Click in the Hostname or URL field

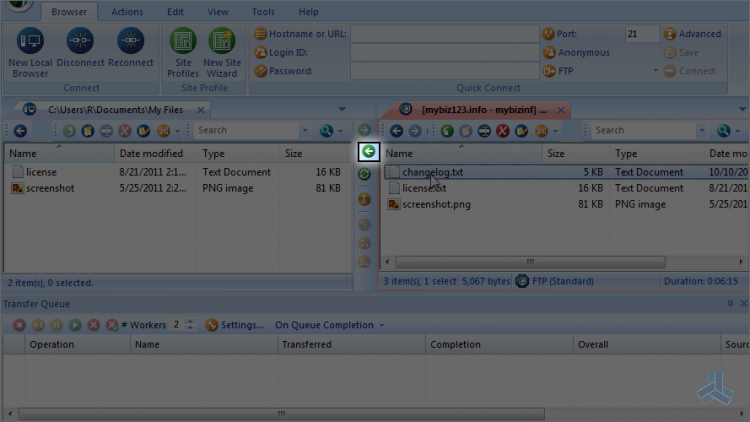(x=443, y=34)
